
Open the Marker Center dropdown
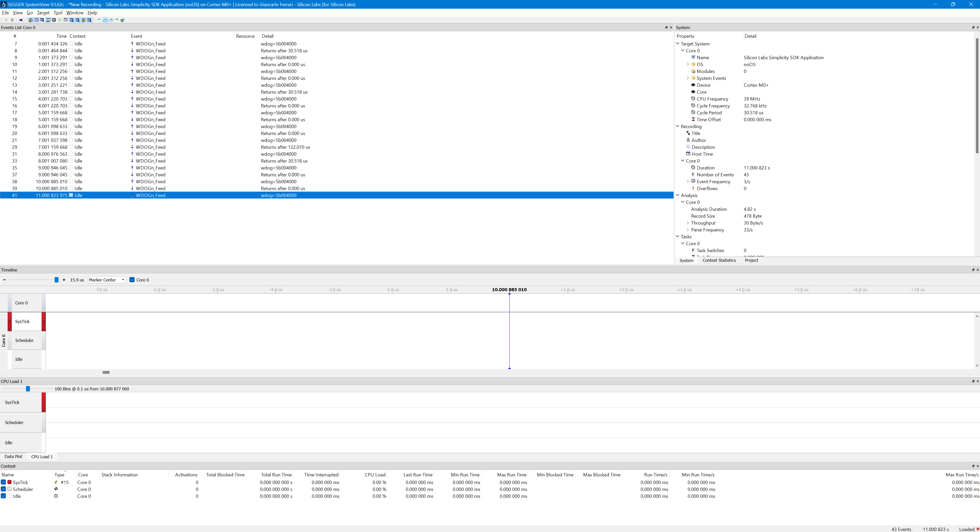pyautogui.click(x=106, y=280)
